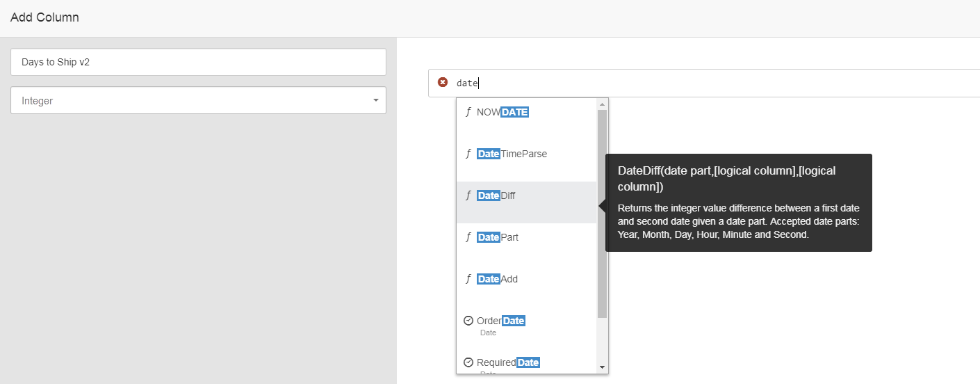Screen dimensions: 980x384
Task: Open the Integer data type dropdown
Action: click(198, 101)
